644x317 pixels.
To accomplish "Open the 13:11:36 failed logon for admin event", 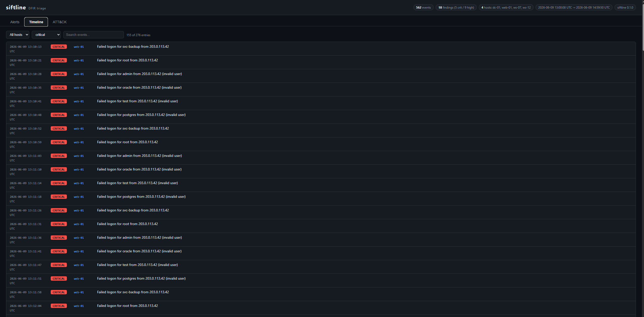I will 321,240.
